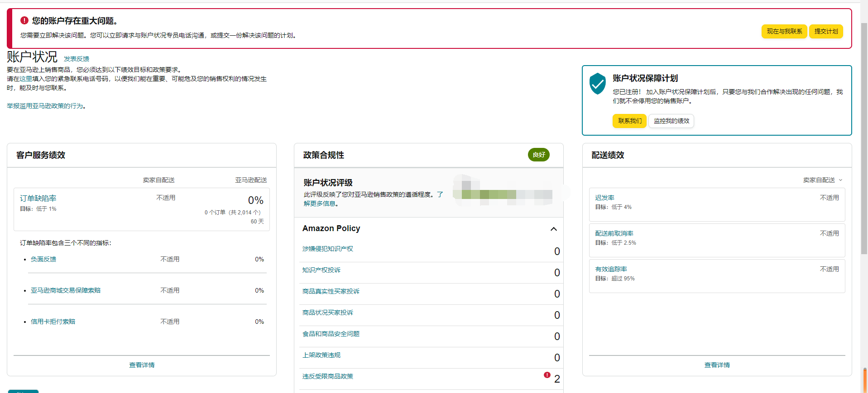Click the red warning icon beside 违反受限商品政策
Image resolution: width=868 pixels, height=393 pixels.
pyautogui.click(x=547, y=375)
